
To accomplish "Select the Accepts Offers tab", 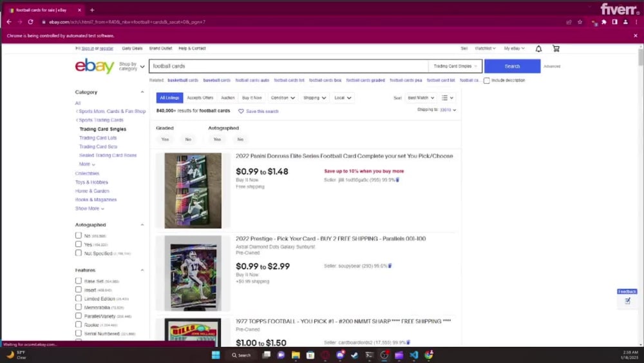I will pos(200,98).
